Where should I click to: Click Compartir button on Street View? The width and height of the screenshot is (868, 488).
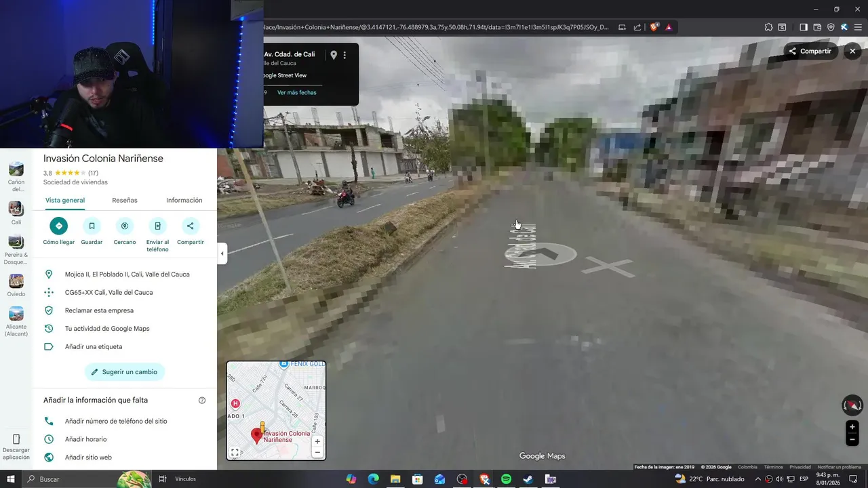(x=810, y=51)
